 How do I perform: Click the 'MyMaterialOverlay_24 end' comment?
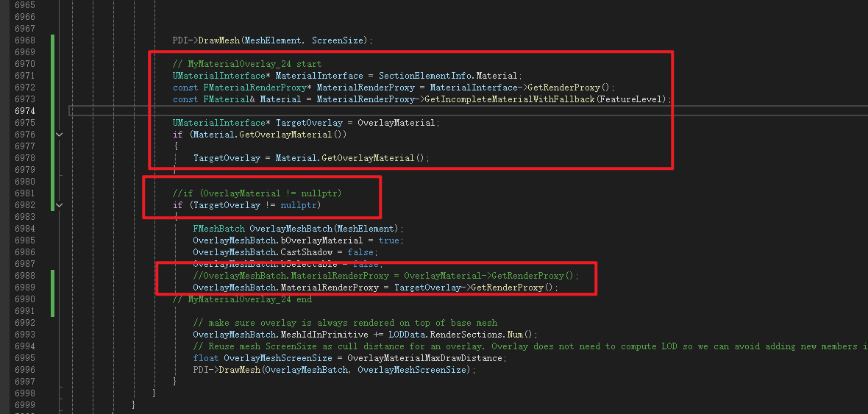coord(242,299)
